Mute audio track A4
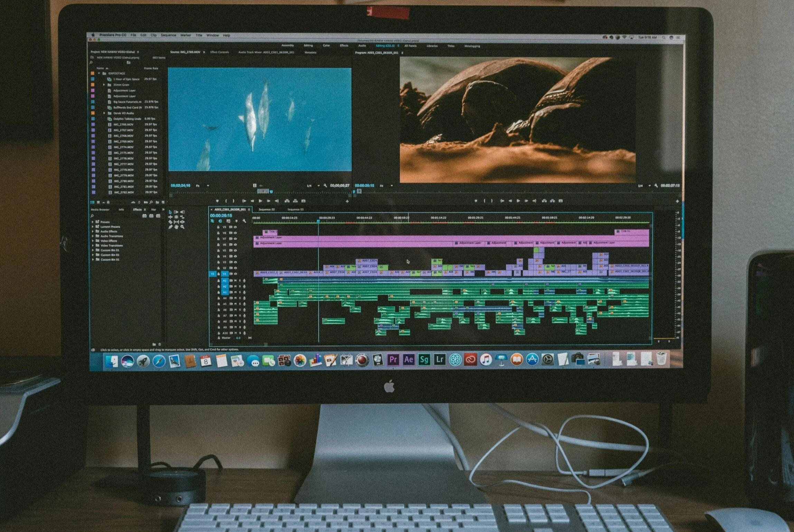 pyautogui.click(x=236, y=298)
